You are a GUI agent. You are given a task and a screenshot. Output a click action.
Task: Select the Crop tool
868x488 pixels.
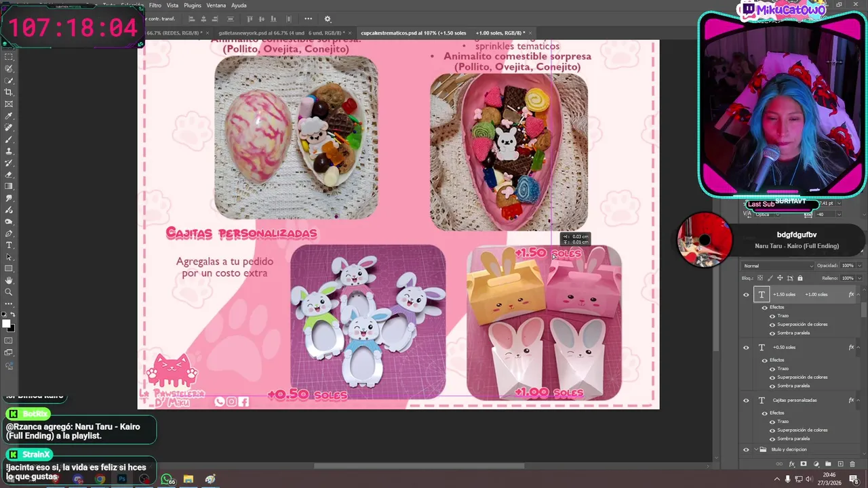[x=9, y=92]
